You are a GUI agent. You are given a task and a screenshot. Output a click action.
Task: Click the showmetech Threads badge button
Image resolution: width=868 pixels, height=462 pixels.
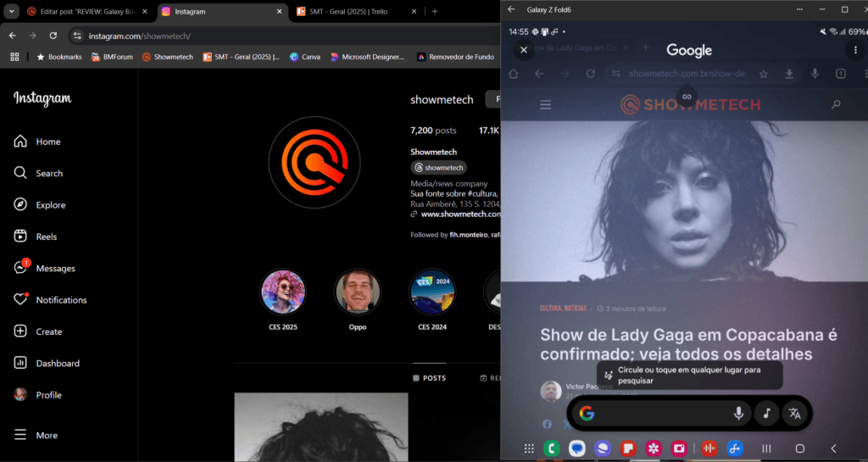[x=439, y=168]
